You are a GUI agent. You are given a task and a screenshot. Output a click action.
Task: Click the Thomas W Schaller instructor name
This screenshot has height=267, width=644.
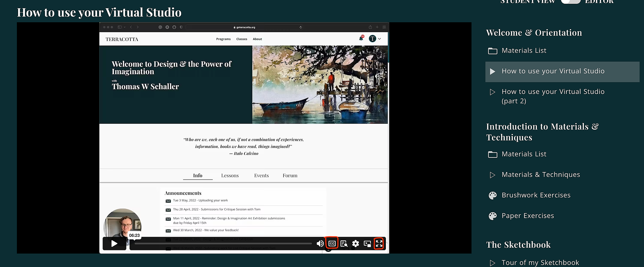pyautogui.click(x=145, y=86)
